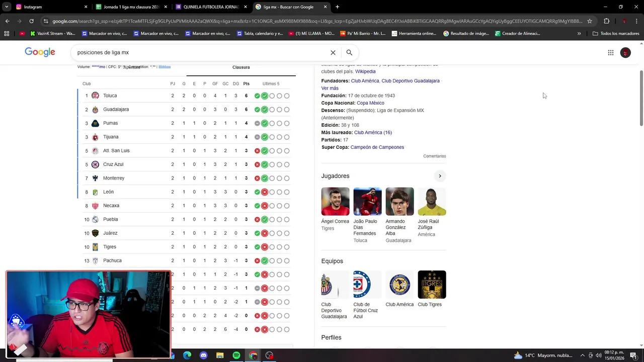Screen dimensions: 644x362
Task: Open the Wikipedia link
Action: (x=365, y=71)
